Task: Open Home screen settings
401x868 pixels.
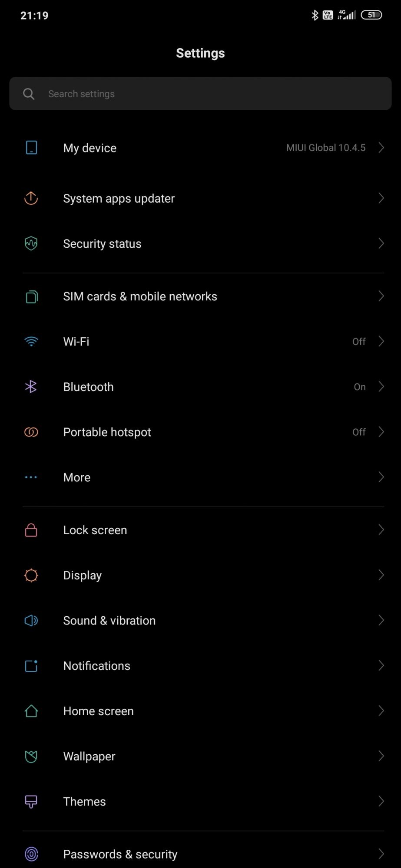Action: click(x=99, y=711)
